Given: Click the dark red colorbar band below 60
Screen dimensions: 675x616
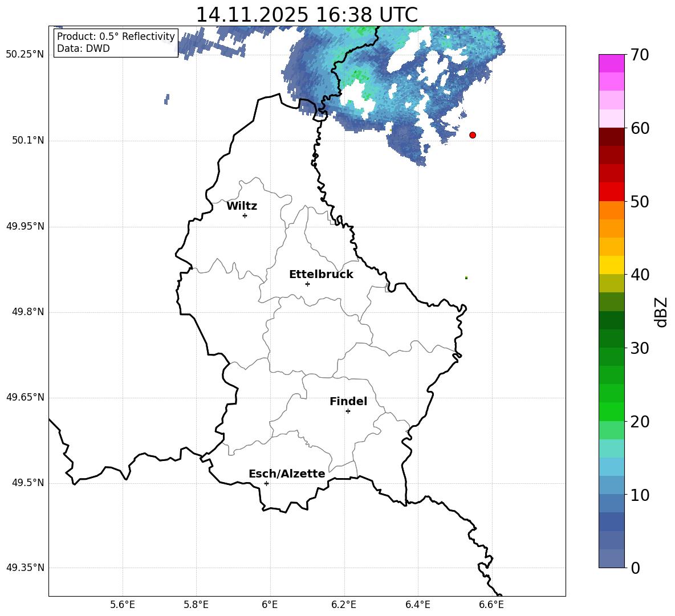Looking at the screenshot, I should pyautogui.click(x=612, y=137).
